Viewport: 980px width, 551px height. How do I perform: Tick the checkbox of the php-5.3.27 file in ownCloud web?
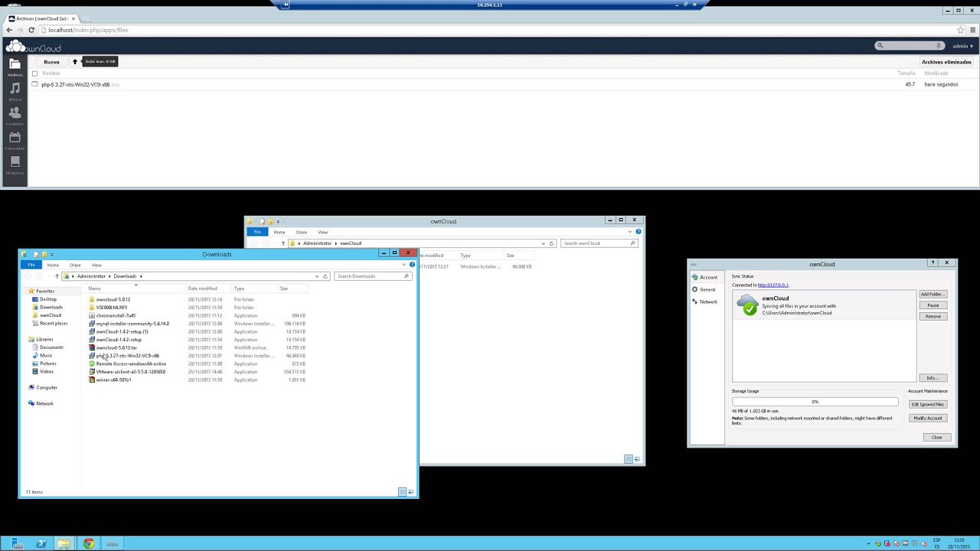34,84
